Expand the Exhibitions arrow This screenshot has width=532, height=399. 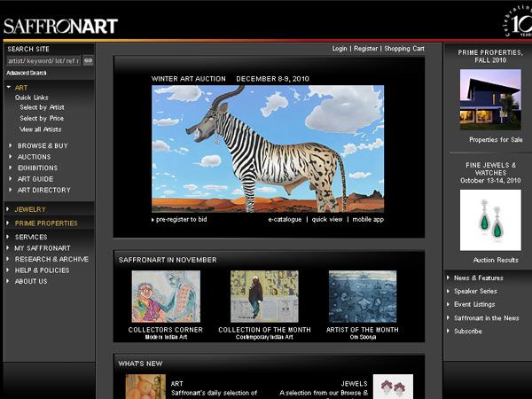tap(10, 168)
